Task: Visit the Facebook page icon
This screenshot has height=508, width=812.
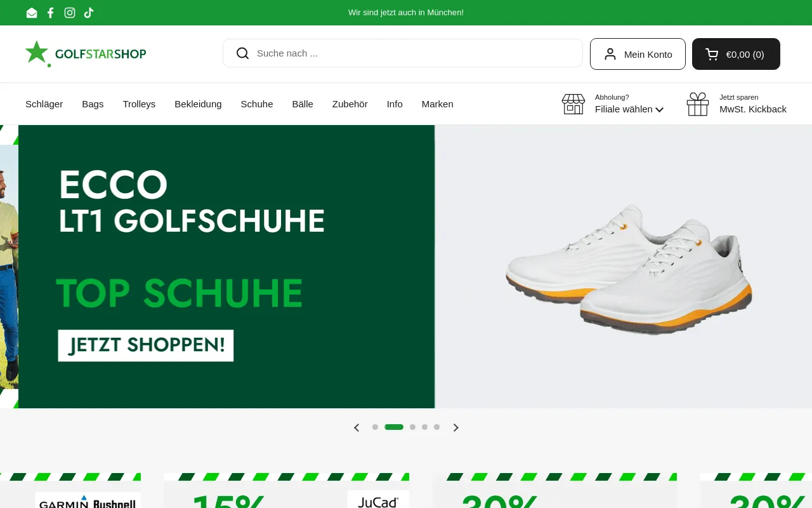Action: coord(51,13)
